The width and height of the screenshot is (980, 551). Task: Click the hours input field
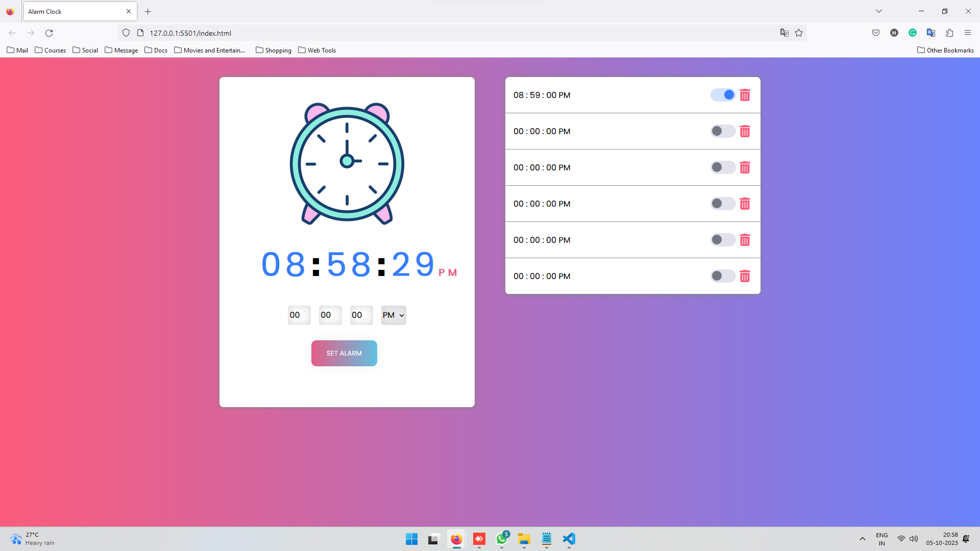tap(299, 315)
